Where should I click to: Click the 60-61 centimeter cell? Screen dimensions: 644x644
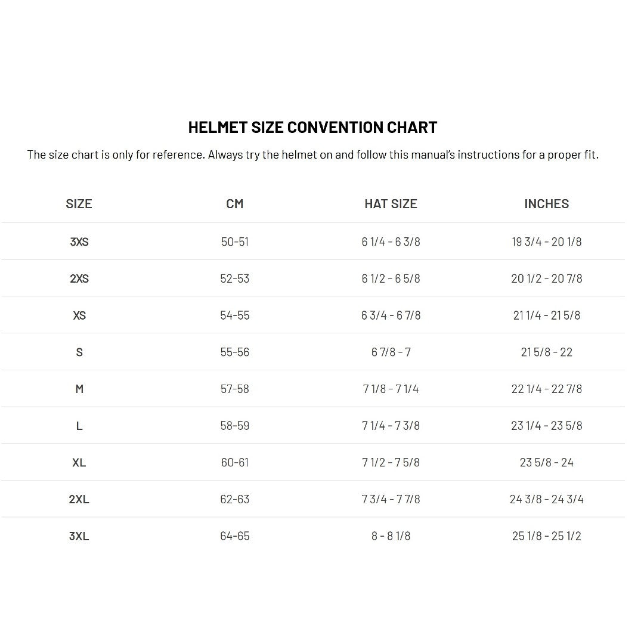(235, 463)
